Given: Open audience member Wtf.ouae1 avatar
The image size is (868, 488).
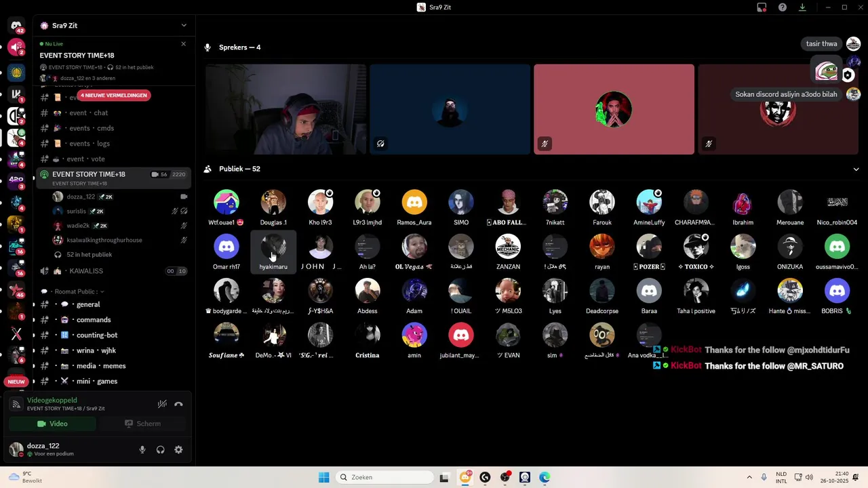Looking at the screenshot, I should [x=226, y=202].
